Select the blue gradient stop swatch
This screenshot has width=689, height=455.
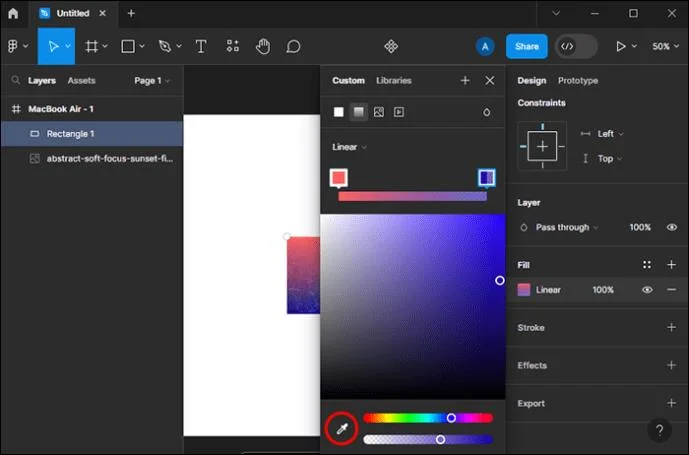(486, 178)
